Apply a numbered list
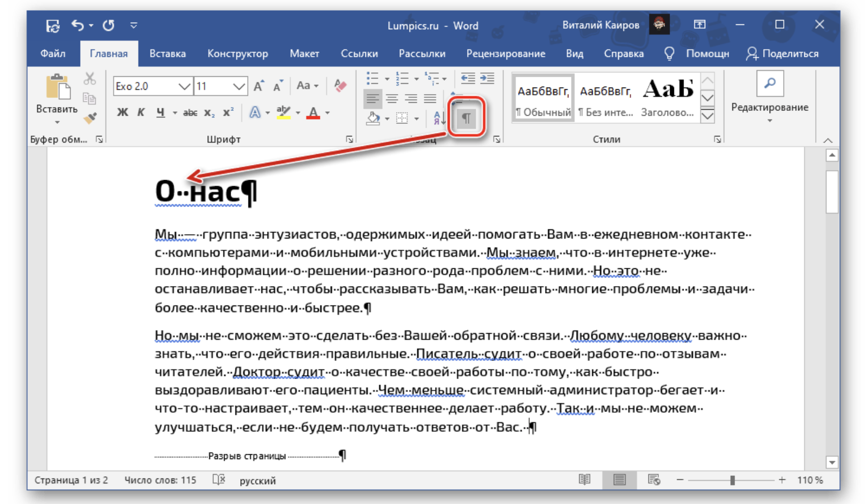Image resolution: width=866 pixels, height=504 pixels. pos(402,79)
